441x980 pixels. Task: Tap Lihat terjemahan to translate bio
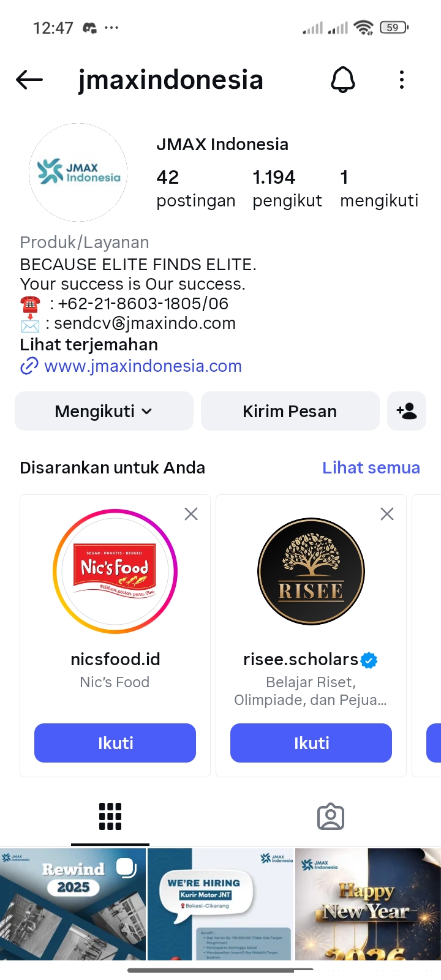pos(89,345)
